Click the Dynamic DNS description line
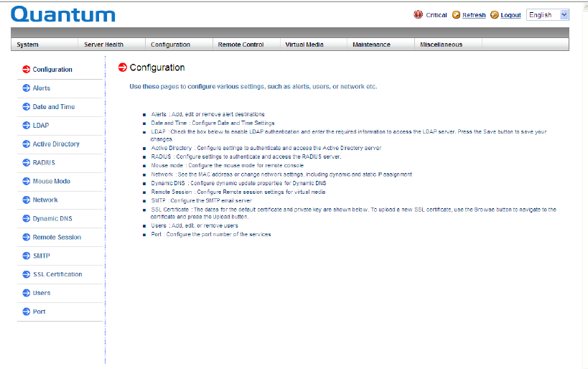The height and width of the screenshot is (369, 588). (x=238, y=183)
